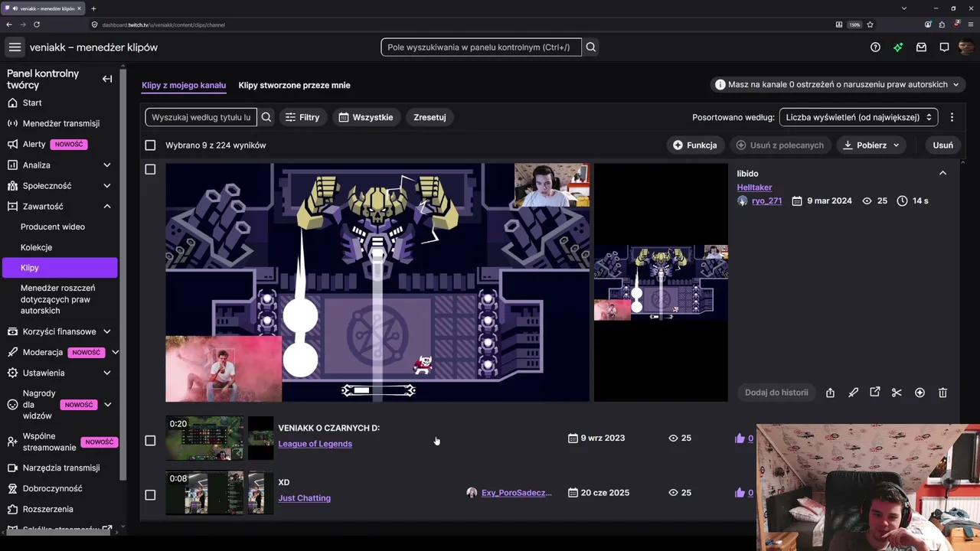Screen dimensions: 980x551
Task: Click the green sparkle icon in the top bar
Action: pyautogui.click(x=898, y=47)
